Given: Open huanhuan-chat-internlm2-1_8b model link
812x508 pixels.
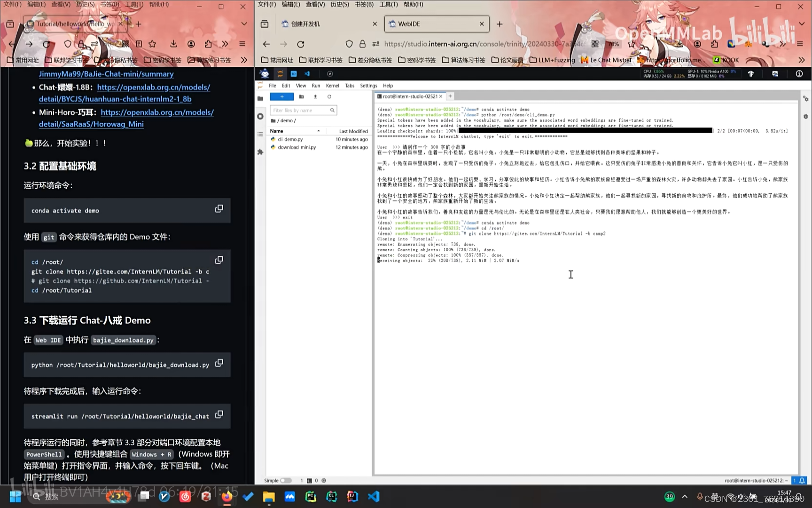Looking at the screenshot, I should point(125,93).
